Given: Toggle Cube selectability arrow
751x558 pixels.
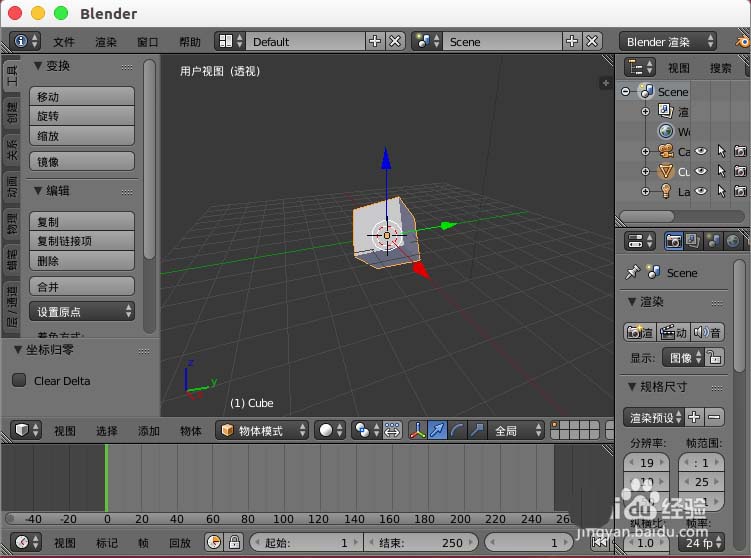Looking at the screenshot, I should [721, 171].
